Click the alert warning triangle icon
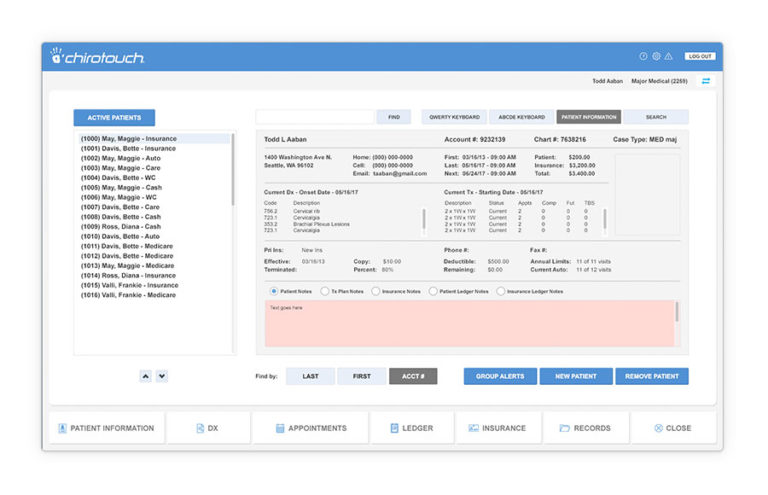Image resolution: width=768 pixels, height=495 pixels. tap(669, 57)
